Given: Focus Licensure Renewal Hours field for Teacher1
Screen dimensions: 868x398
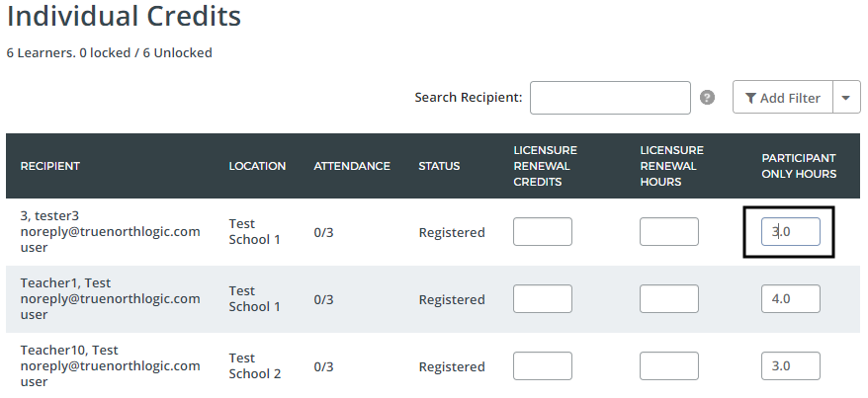Looking at the screenshot, I should pyautogui.click(x=669, y=299).
